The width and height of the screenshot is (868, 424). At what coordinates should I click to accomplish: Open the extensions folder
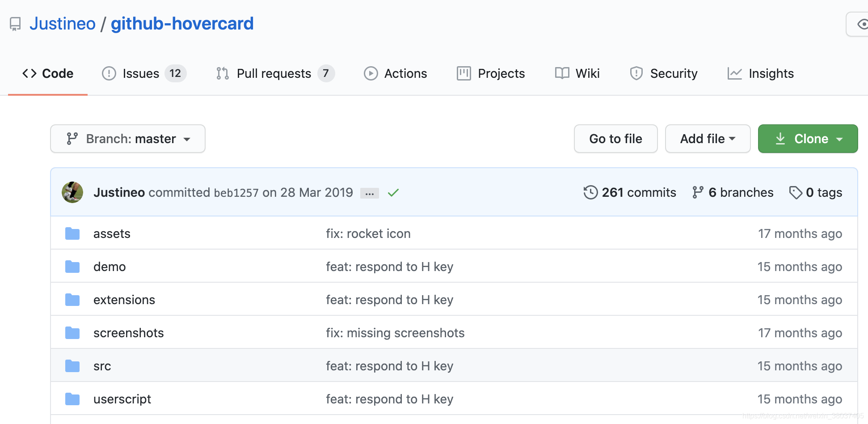pyautogui.click(x=124, y=300)
